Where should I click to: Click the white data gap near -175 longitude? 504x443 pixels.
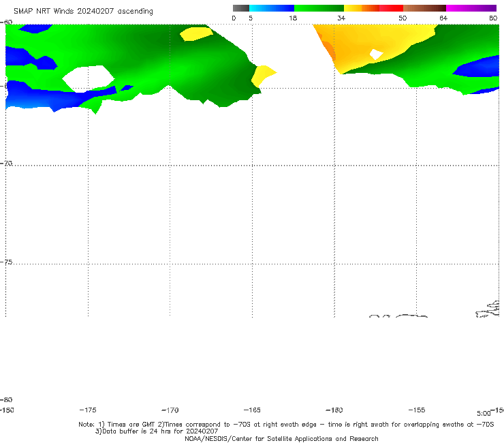click(x=89, y=78)
